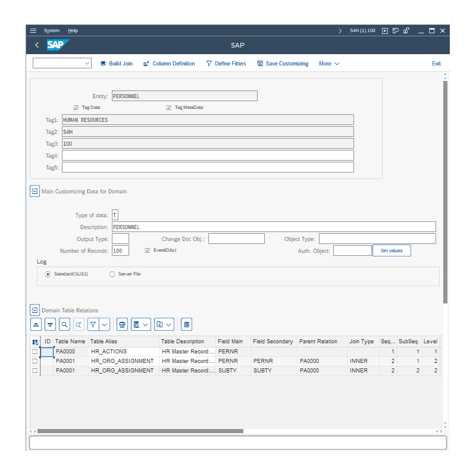The height and width of the screenshot is (476, 476).
Task: Click the Print icon in table toolbar
Action: tap(122, 324)
